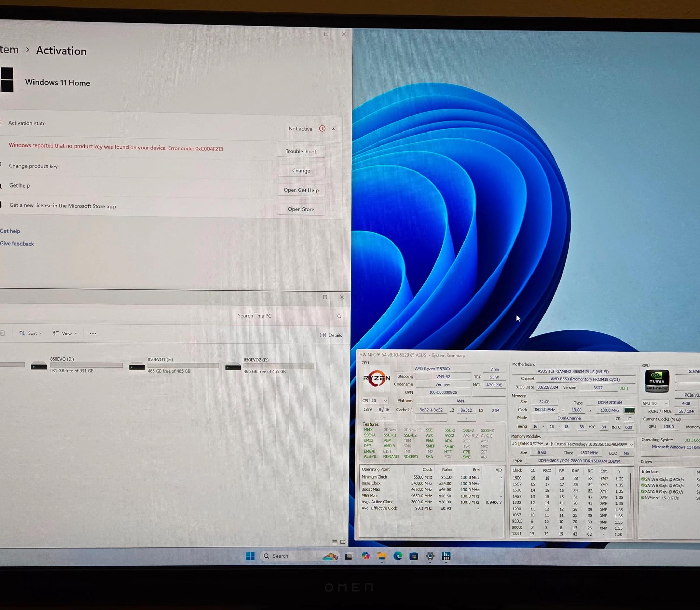Open Task View from the taskbar

(x=349, y=556)
